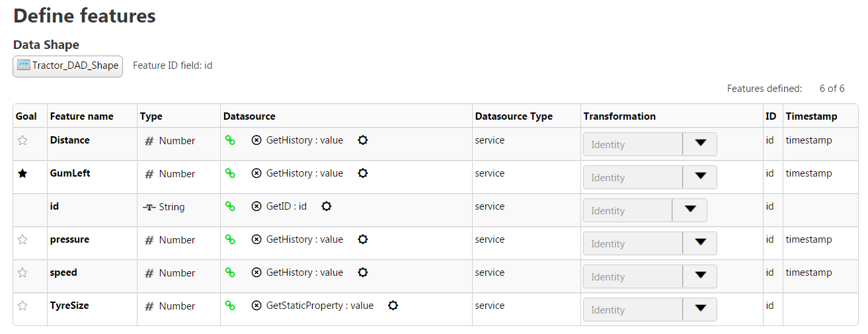
Task: Open the datasource settings gear for GumLeft
Action: 363,173
